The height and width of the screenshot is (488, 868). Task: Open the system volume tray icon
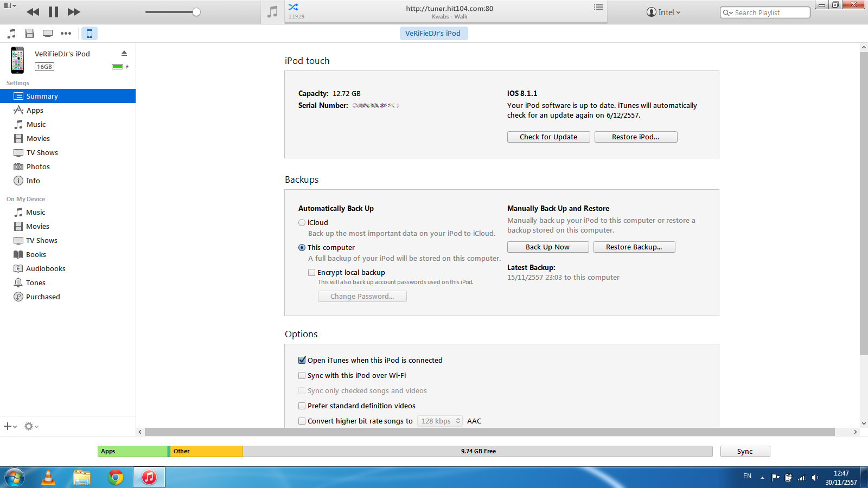pos(815,478)
